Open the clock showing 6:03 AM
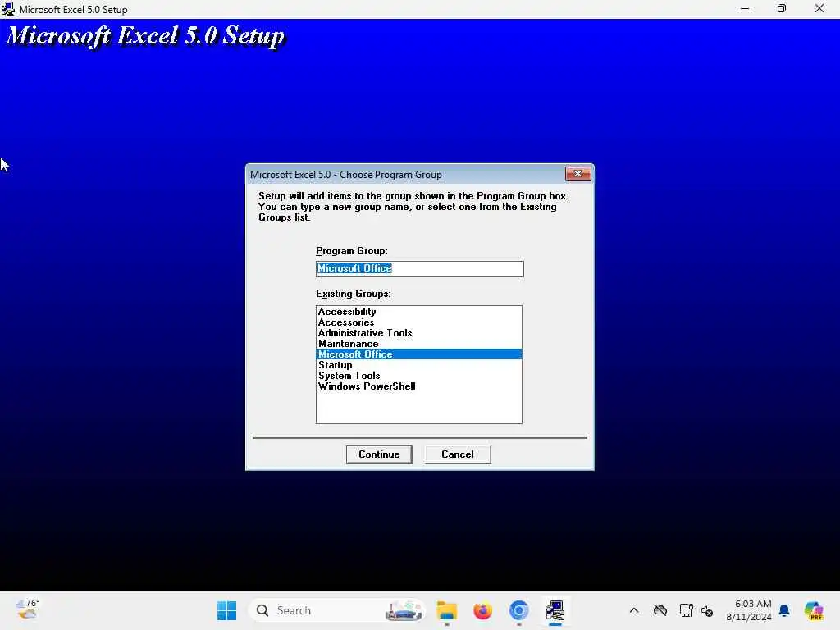Viewport: 840px width, 630px height. [748, 610]
